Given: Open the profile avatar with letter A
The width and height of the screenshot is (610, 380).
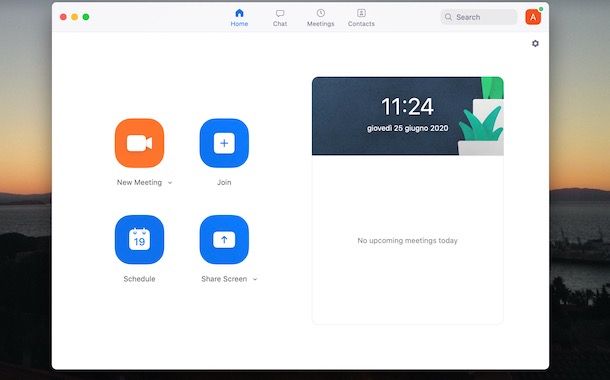Looking at the screenshot, I should click(x=533, y=17).
